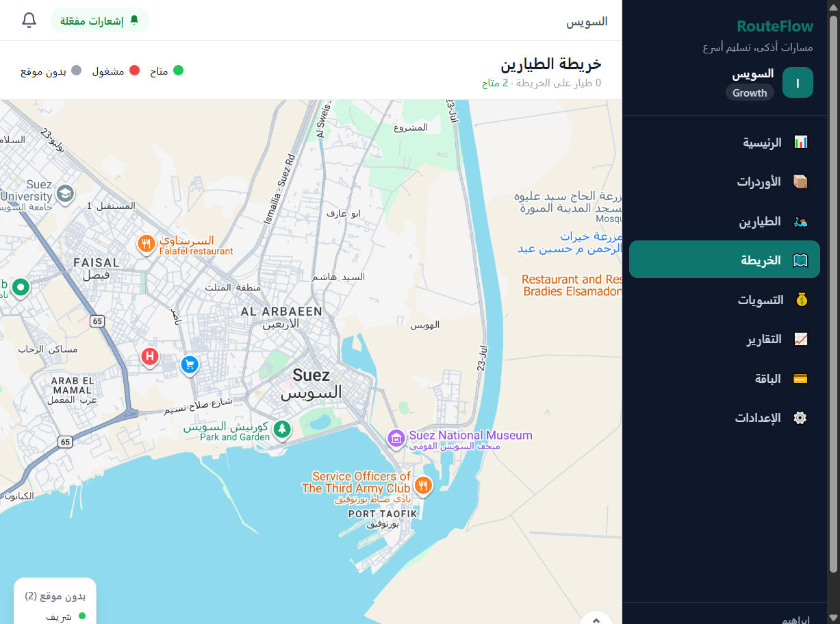Click the green circular marker near Faisal
The height and width of the screenshot is (624, 840).
[x=21, y=287]
